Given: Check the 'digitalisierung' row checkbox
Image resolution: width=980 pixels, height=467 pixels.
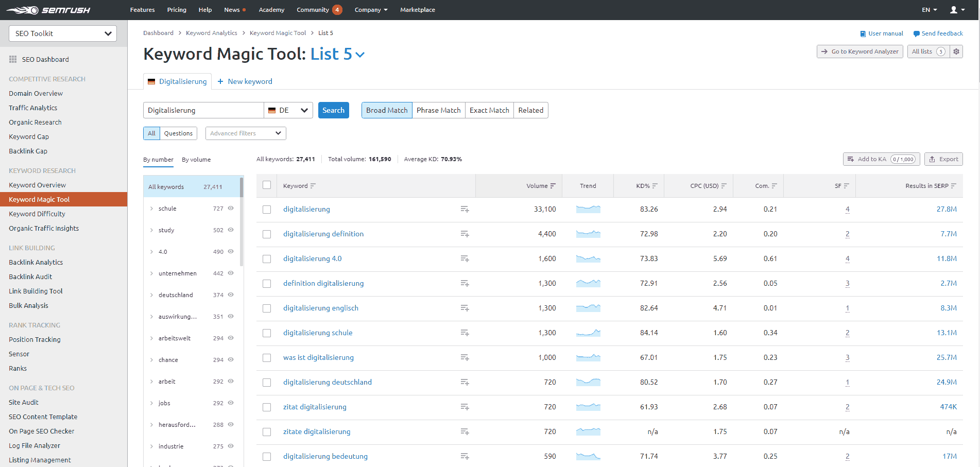Looking at the screenshot, I should pyautogui.click(x=267, y=210).
